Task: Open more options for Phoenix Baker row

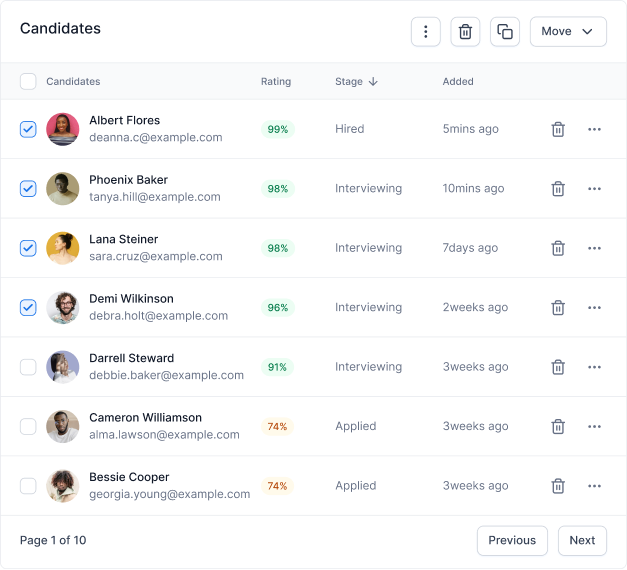Action: (x=594, y=189)
